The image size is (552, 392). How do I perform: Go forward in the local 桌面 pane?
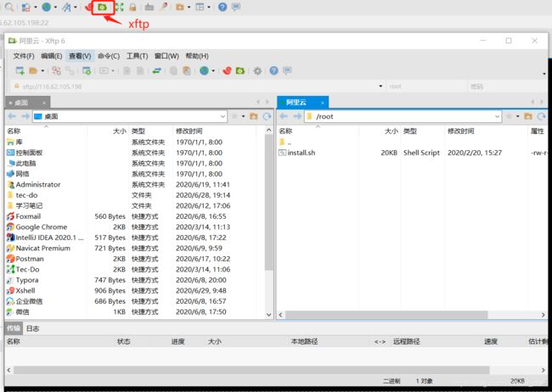pos(25,116)
